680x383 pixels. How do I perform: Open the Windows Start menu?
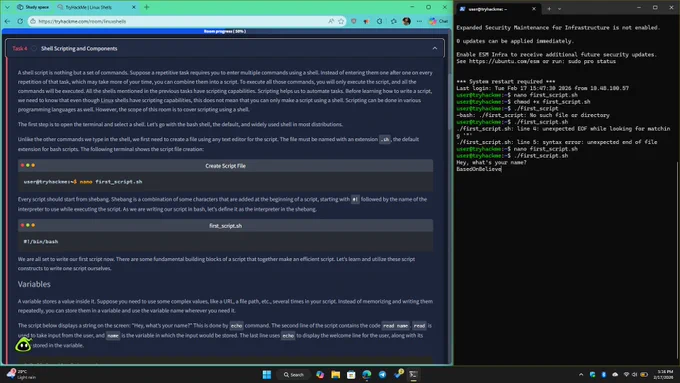[x=267, y=374]
